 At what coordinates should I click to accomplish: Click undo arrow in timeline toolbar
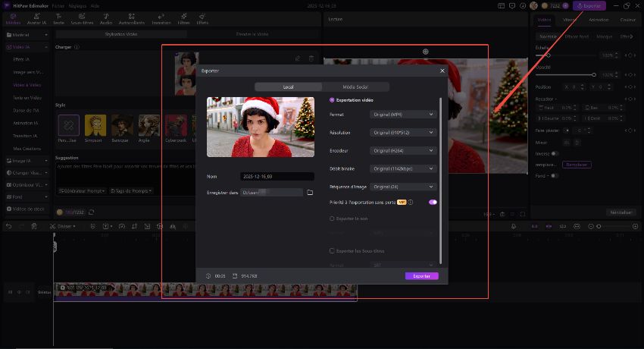(8, 226)
